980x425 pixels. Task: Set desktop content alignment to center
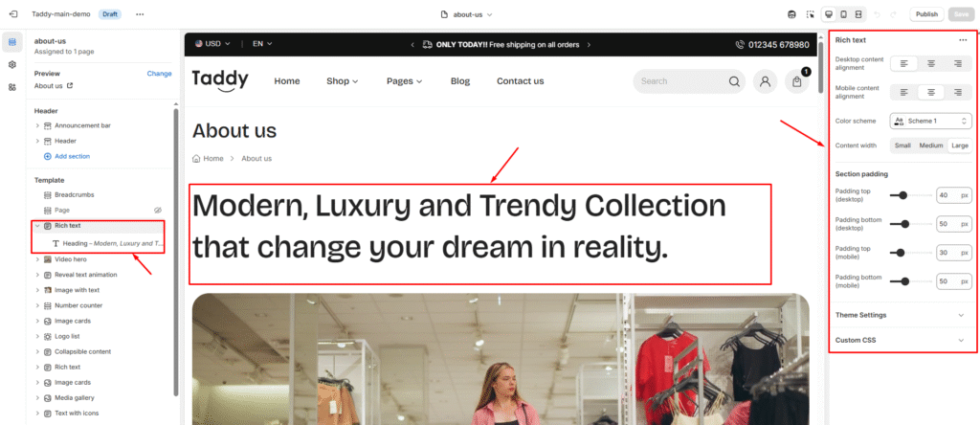click(931, 64)
